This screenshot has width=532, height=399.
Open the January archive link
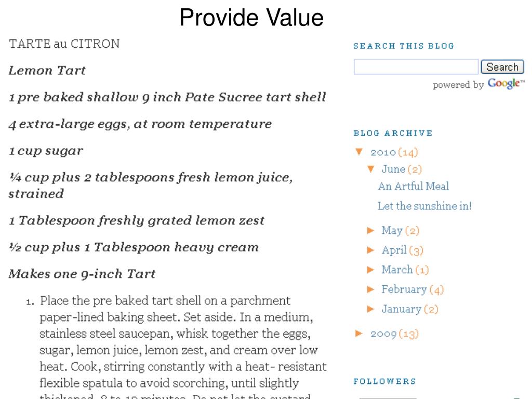coord(402,309)
